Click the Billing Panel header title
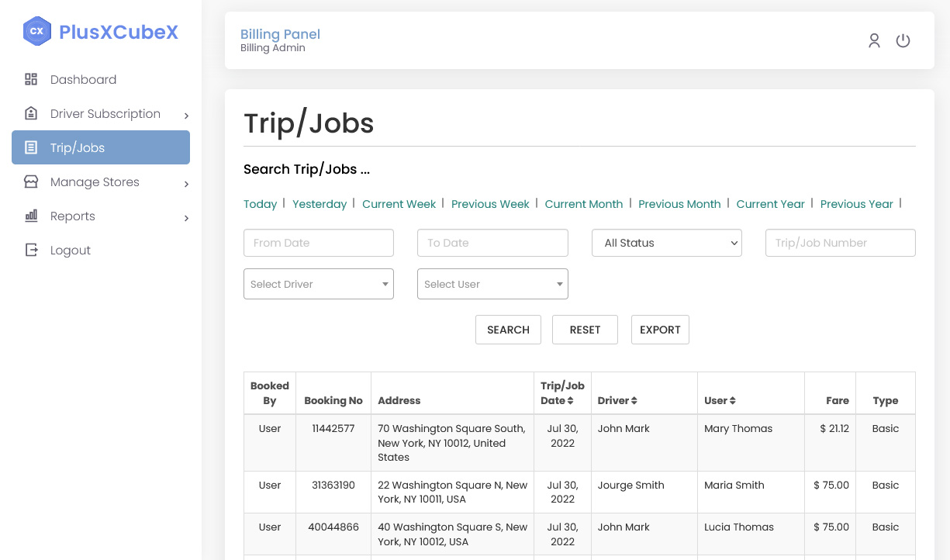The width and height of the screenshot is (950, 560). point(280,34)
